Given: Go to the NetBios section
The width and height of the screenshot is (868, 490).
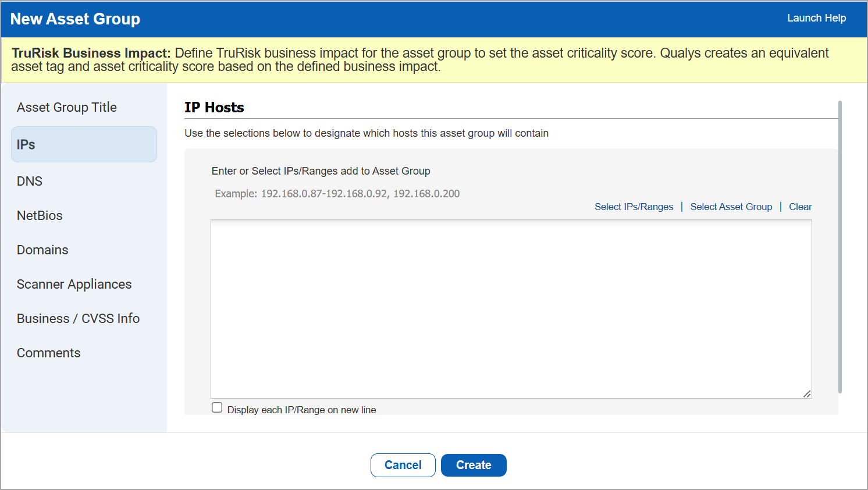Looking at the screenshot, I should (x=40, y=215).
